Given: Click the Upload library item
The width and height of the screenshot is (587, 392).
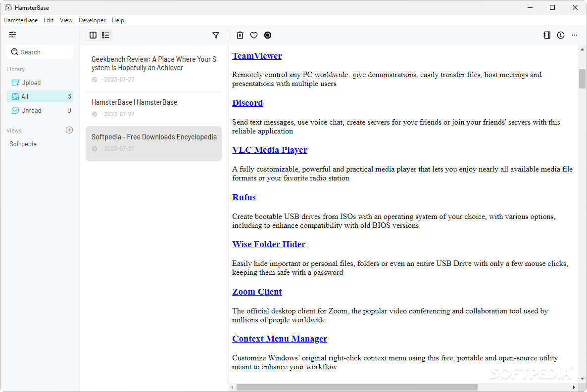Looking at the screenshot, I should (x=40, y=83).
